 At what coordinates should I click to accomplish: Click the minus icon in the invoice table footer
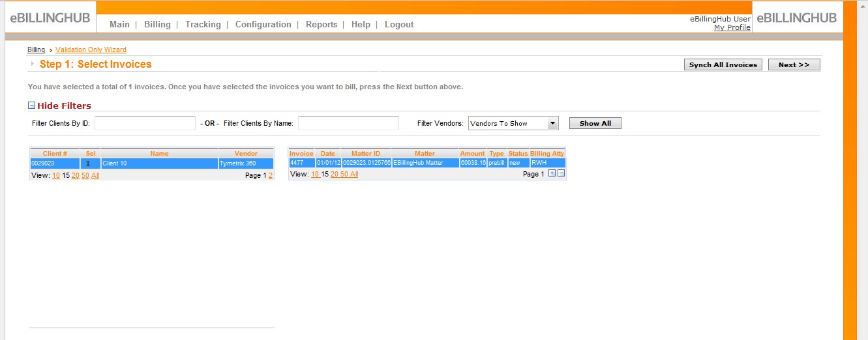point(561,173)
